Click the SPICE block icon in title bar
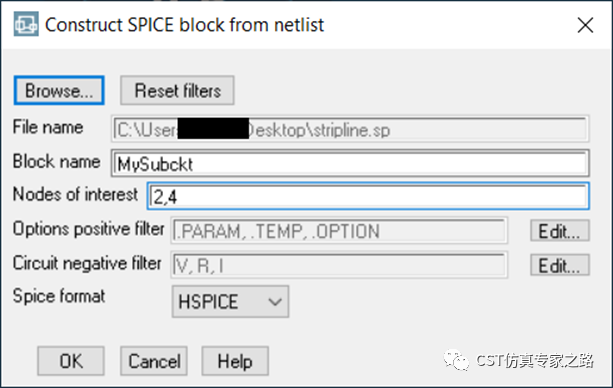This screenshot has height=388, width=613. 26,24
